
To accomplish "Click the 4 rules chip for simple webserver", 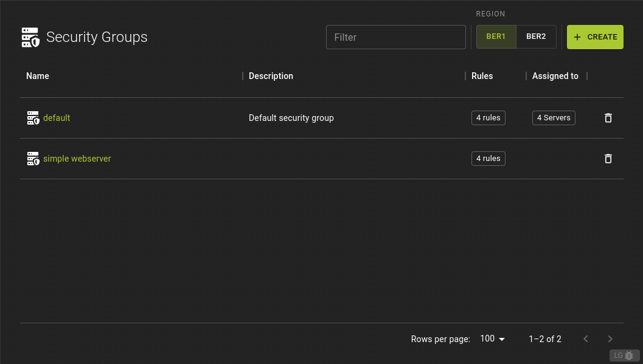I will pos(488,159).
